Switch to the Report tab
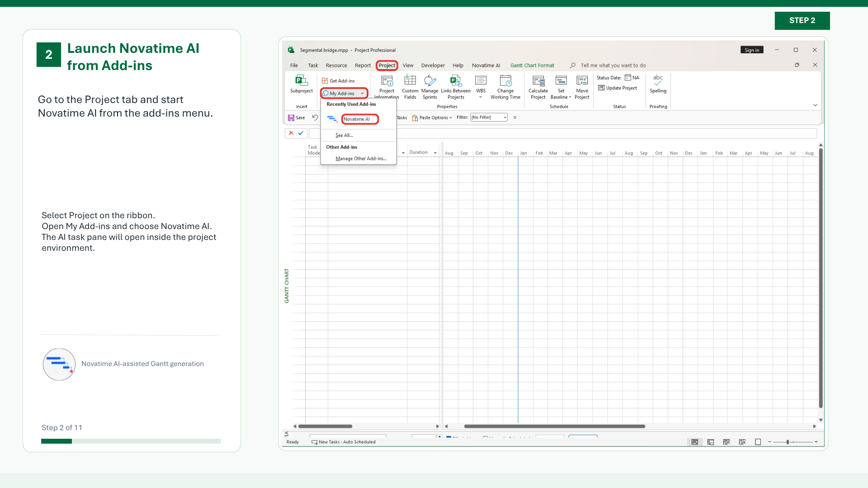Screen dimensions: 868x488 363,66
